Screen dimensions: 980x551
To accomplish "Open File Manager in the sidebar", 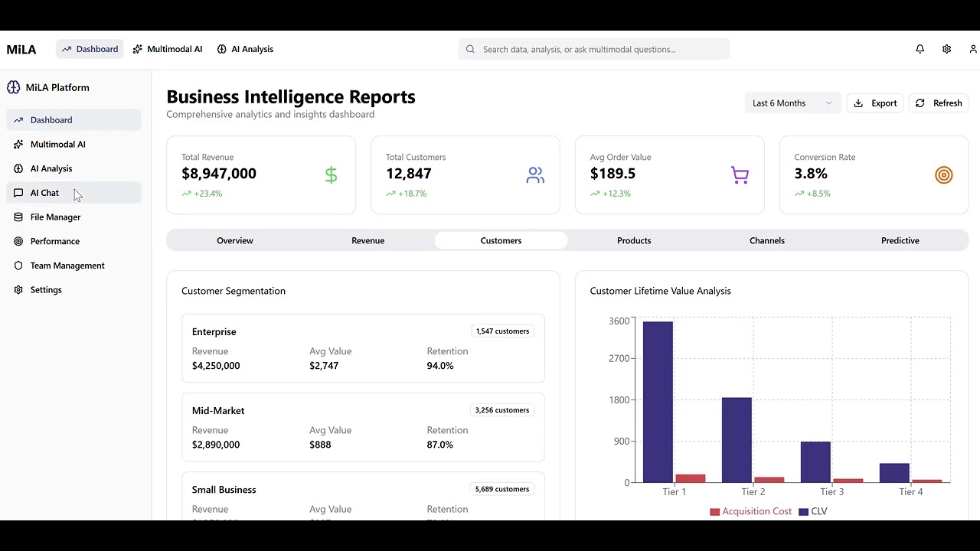I will (x=73, y=217).
